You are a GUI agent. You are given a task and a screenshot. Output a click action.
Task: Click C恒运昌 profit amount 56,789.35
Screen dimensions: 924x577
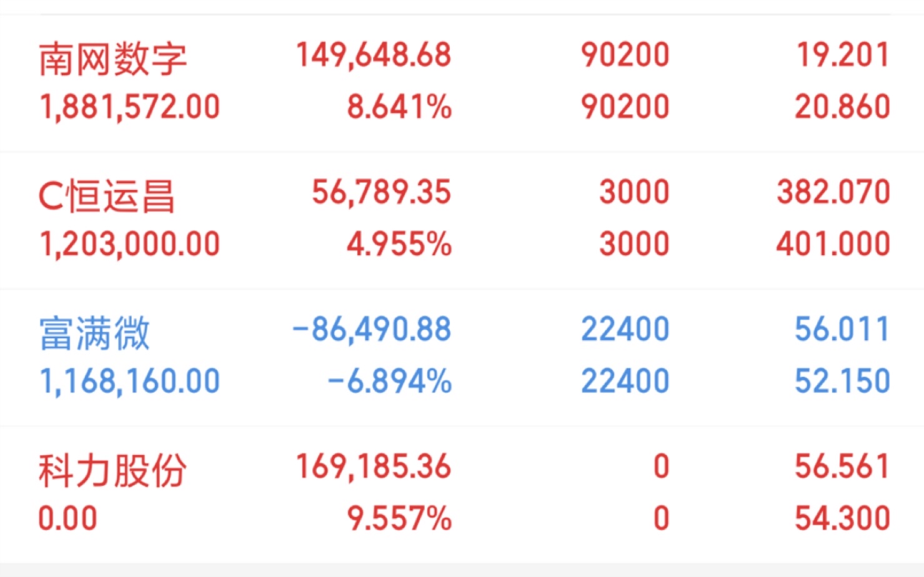[381, 192]
